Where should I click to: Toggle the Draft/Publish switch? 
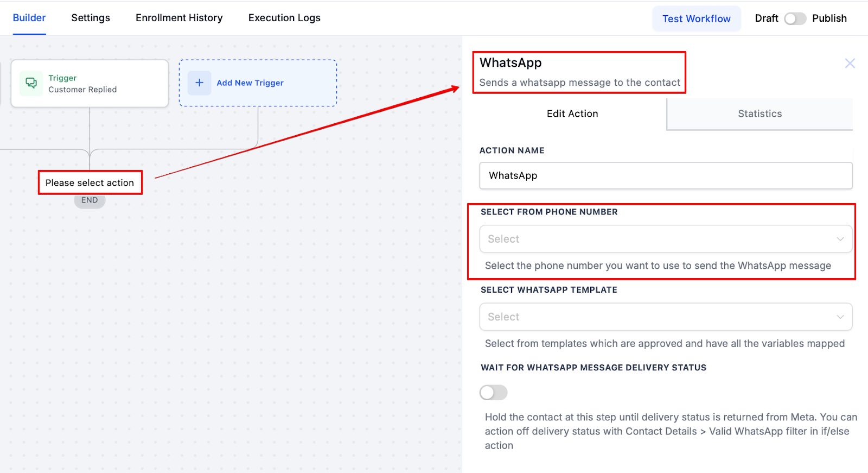[795, 18]
